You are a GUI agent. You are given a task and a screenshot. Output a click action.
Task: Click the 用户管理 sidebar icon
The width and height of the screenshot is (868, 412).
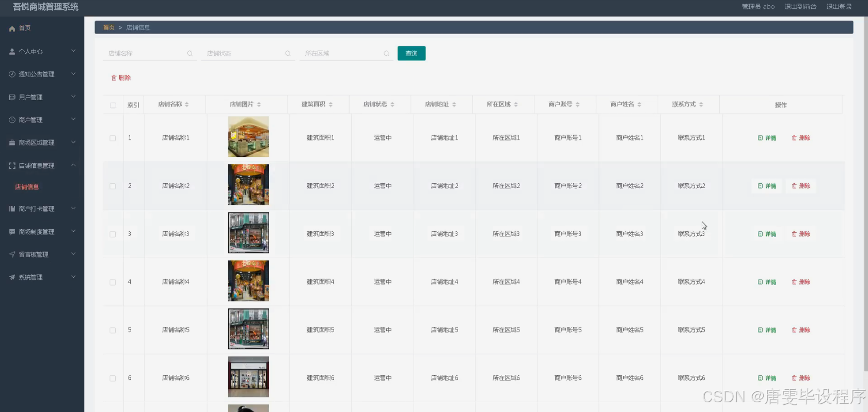[x=12, y=97]
